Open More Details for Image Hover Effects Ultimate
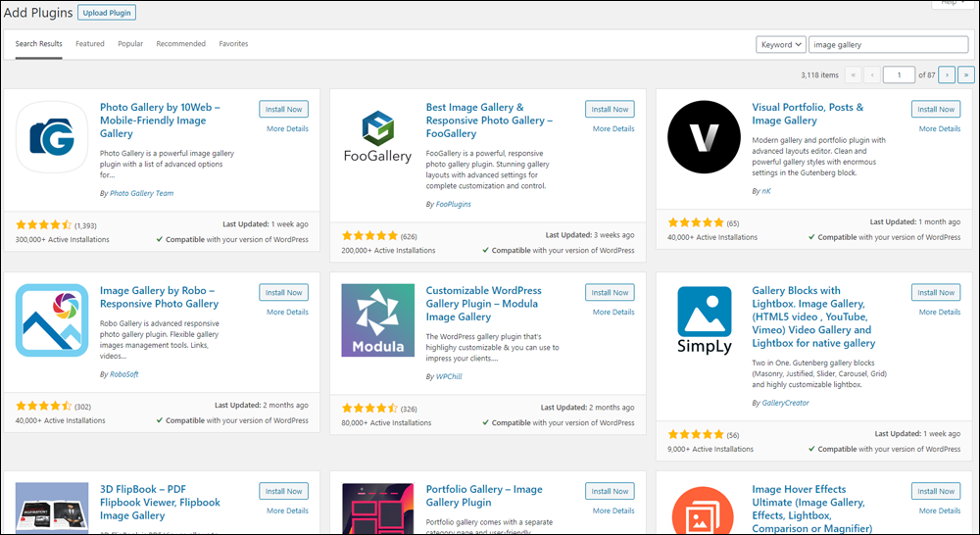 coord(940,511)
